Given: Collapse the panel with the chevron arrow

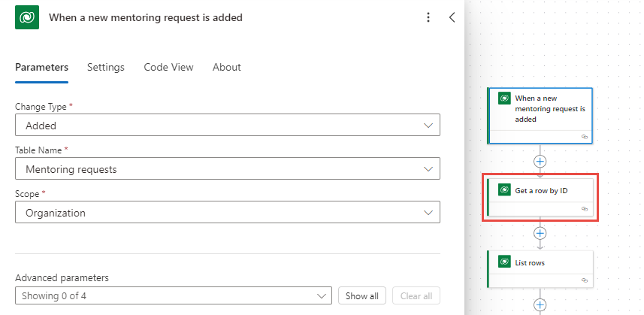Looking at the screenshot, I should click(452, 17).
